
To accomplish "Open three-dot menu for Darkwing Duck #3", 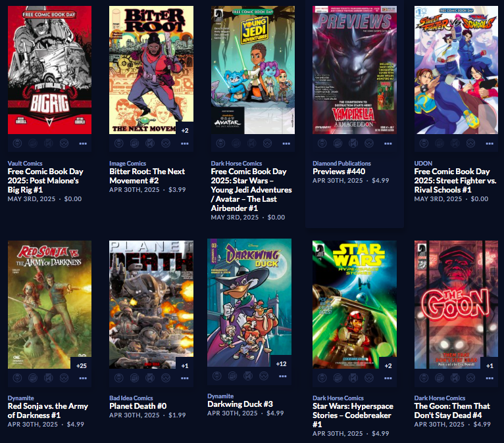I will click(x=282, y=376).
